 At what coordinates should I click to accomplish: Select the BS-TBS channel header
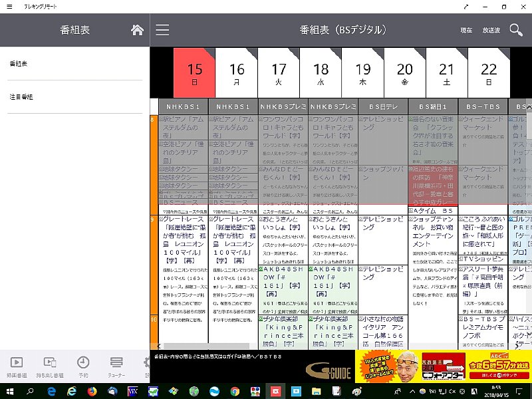[x=483, y=106]
